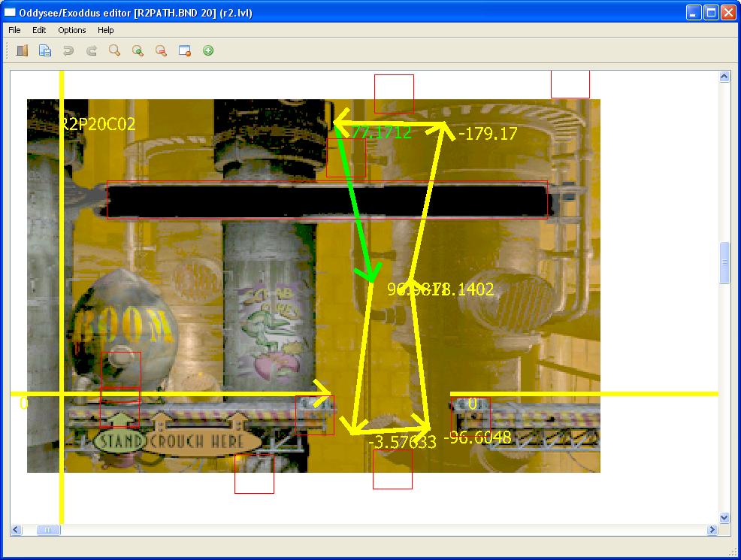Click the horizontal scrollbar right arrow
This screenshot has width=741, height=560.
coord(712,530)
